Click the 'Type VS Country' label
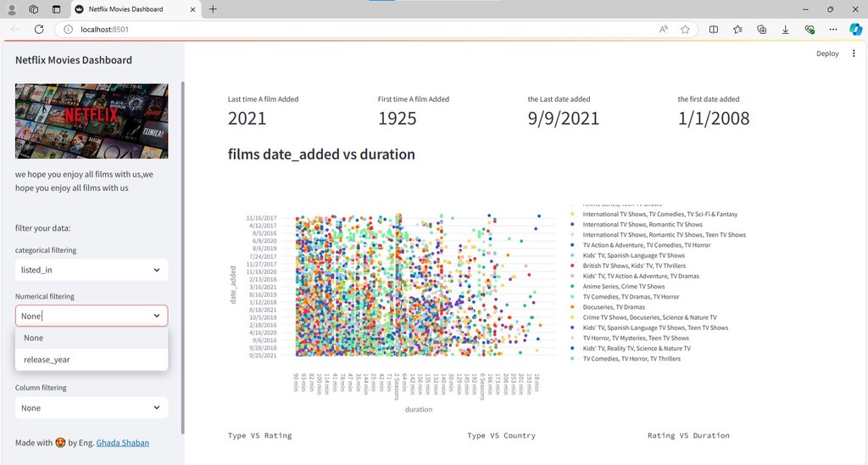The width and height of the screenshot is (868, 465). pyautogui.click(x=501, y=435)
